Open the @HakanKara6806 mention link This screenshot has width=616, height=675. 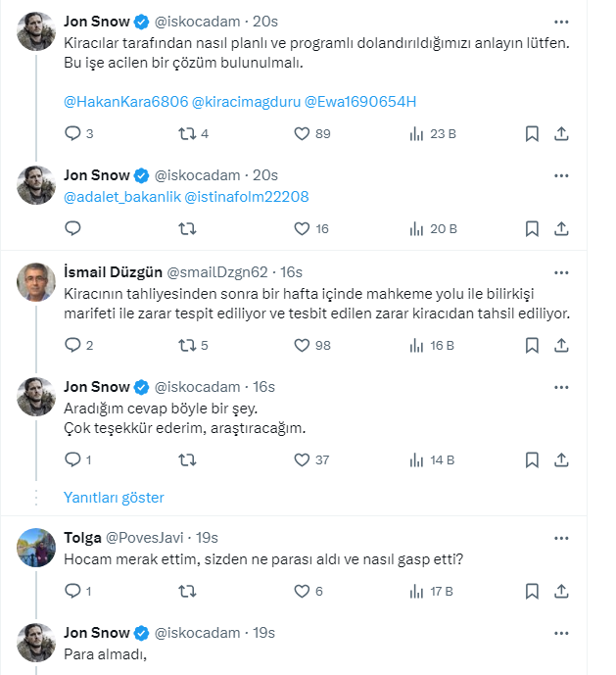tap(124, 101)
